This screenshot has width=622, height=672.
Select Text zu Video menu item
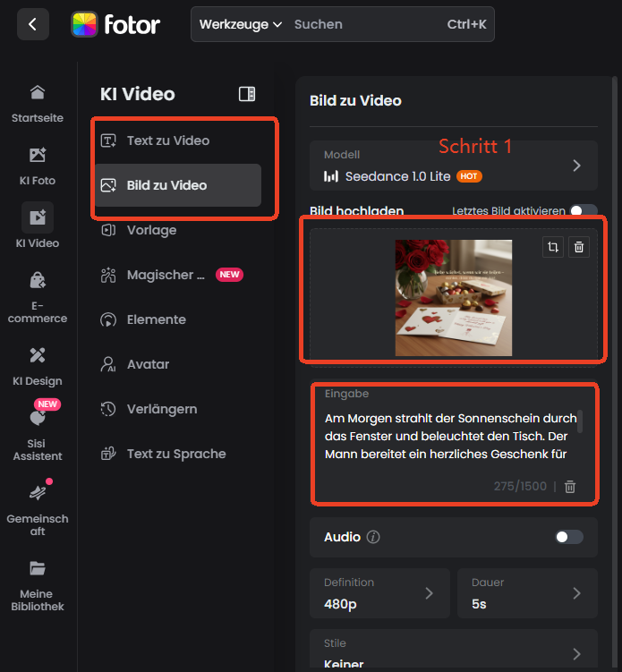click(x=168, y=140)
